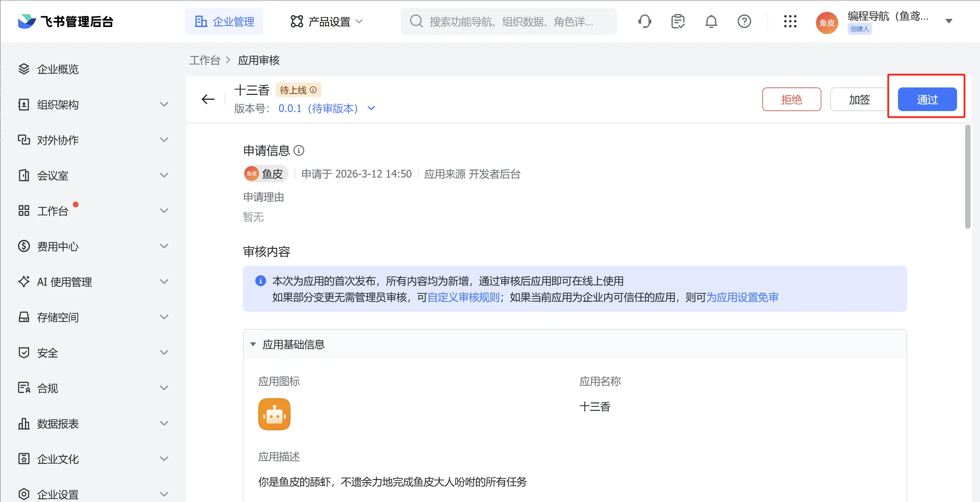Click the 十三香 robot app icon

pos(274,414)
